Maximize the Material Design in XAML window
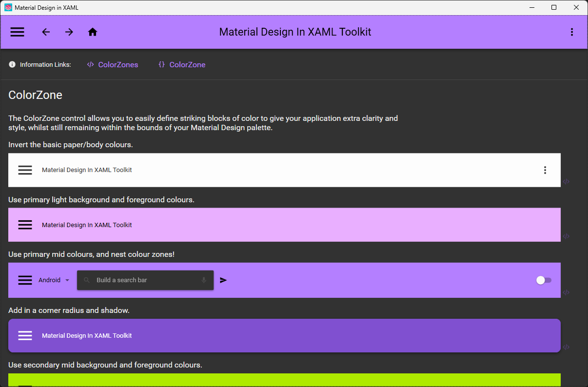The width and height of the screenshot is (588, 387). 554,7
